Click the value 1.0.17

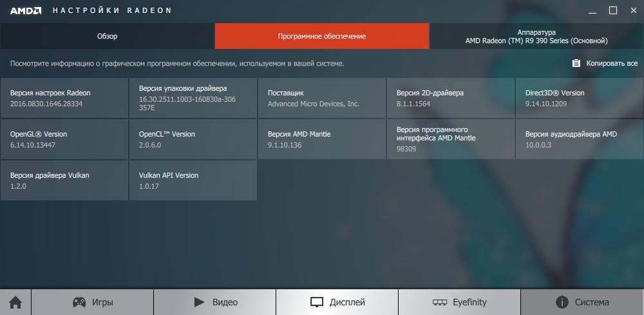click(x=149, y=186)
